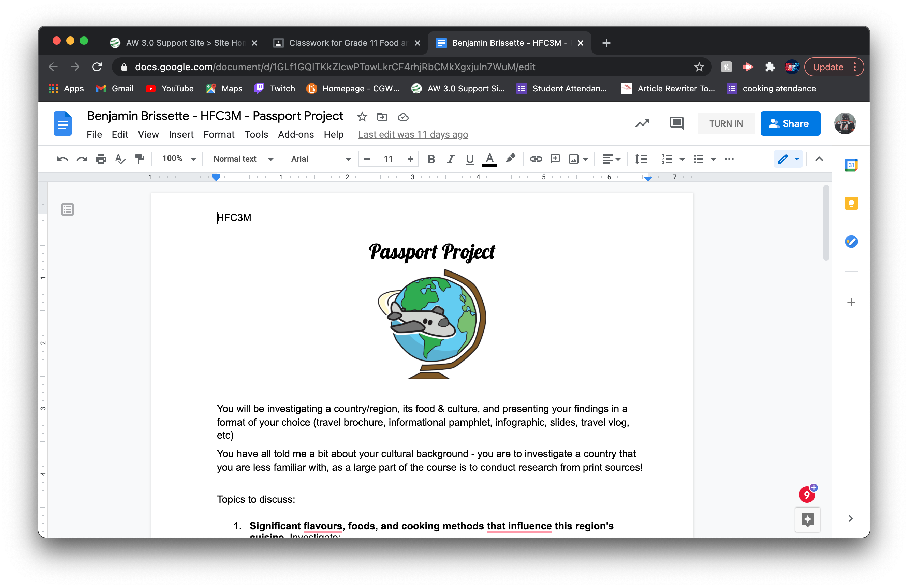
Task: Open 'Last edit was 11 days ago' link
Action: tap(413, 134)
